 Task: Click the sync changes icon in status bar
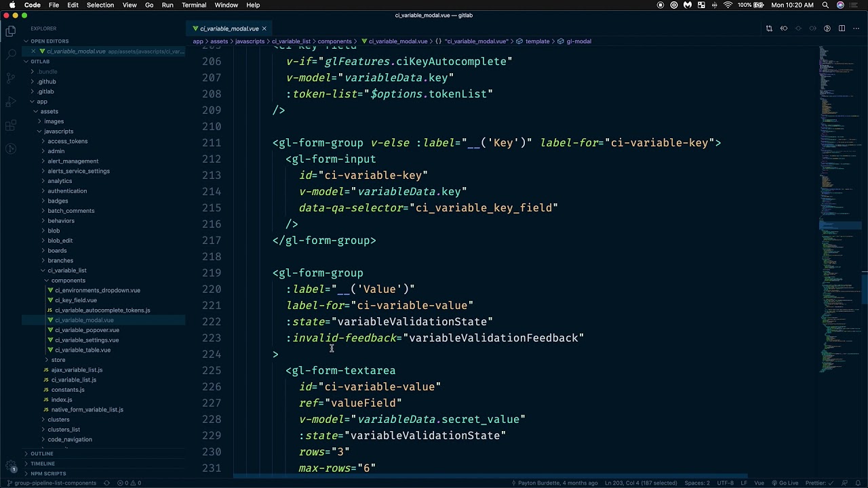pyautogui.click(x=106, y=483)
